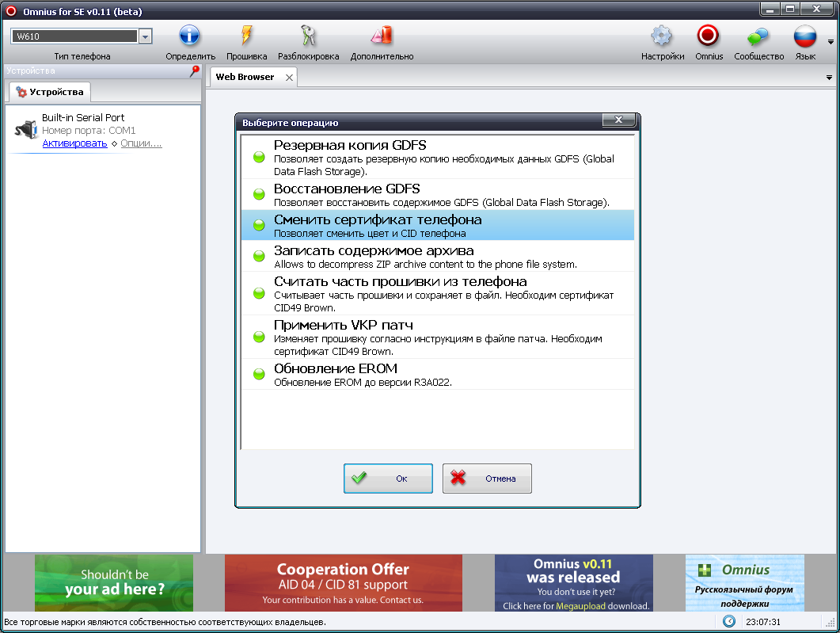Open the Дополнительно tools icon
Screen dimensions: 840x633
click(x=382, y=36)
